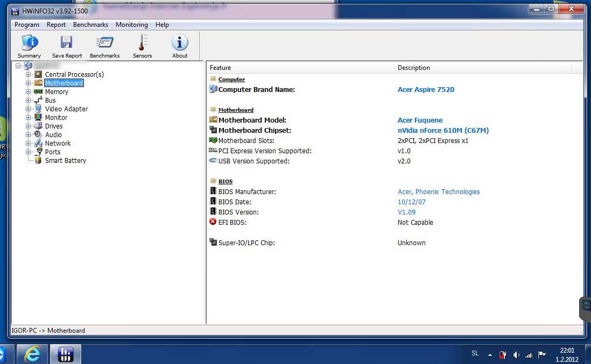
Task: Open the Report menu
Action: tap(56, 25)
